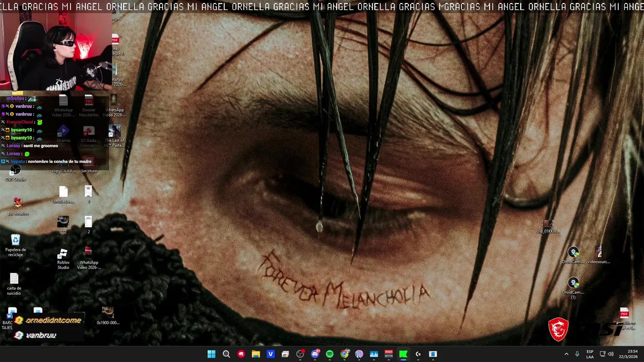644x362 pixels.
Task: Open the Photos app taskbar icon
Action: [374, 354]
